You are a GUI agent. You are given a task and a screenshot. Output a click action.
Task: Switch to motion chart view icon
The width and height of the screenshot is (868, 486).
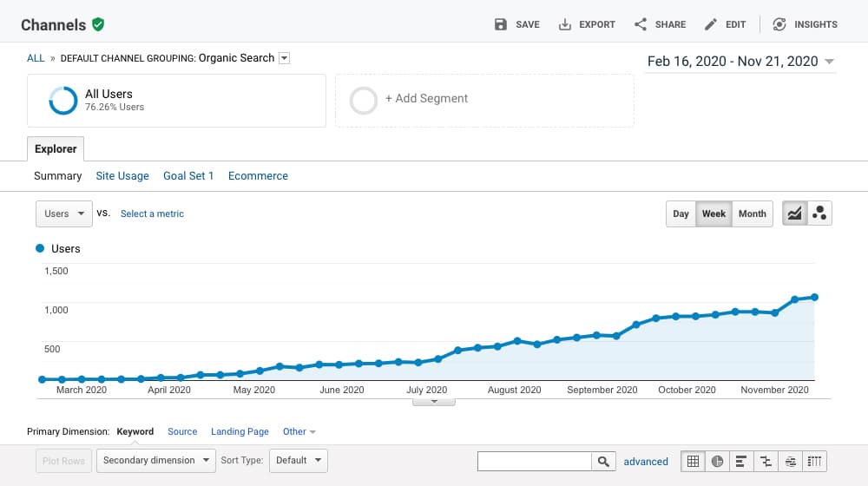point(819,213)
